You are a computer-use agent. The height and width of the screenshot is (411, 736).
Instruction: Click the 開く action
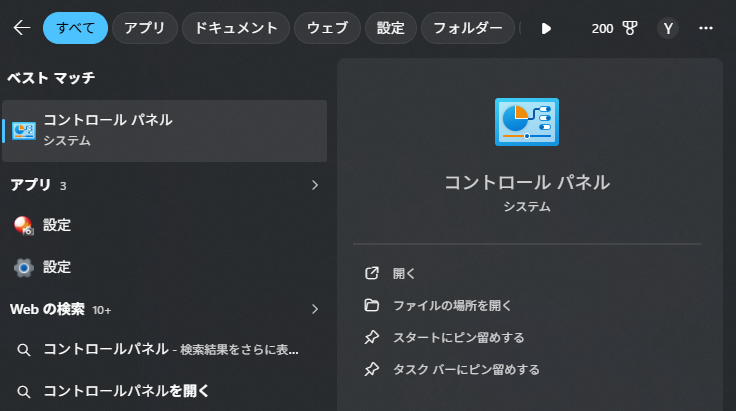[x=404, y=274]
